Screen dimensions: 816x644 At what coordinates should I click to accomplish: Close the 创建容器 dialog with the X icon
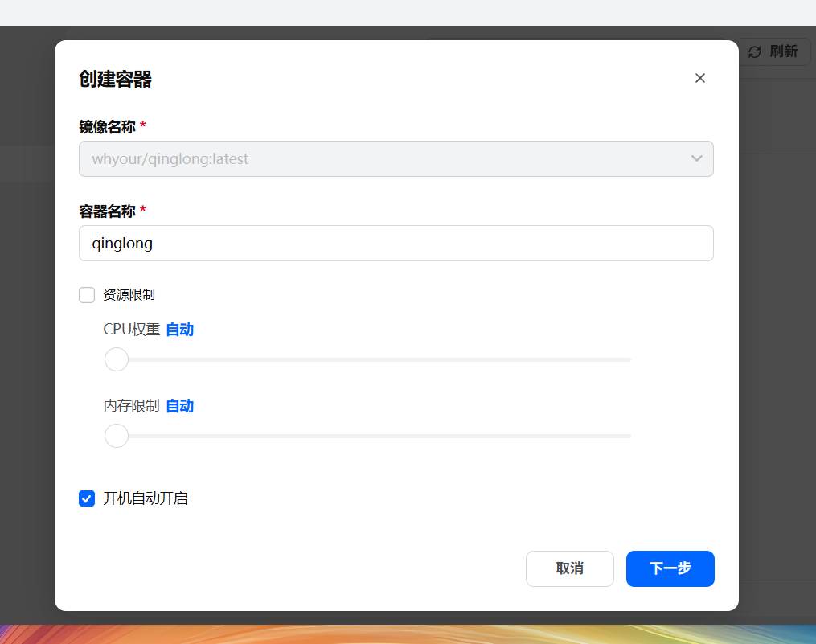(700, 78)
